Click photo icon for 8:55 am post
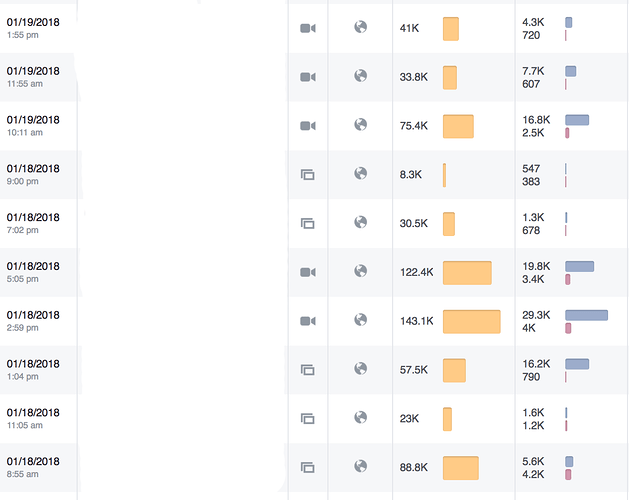Image resolution: width=629 pixels, height=500 pixels. click(308, 467)
